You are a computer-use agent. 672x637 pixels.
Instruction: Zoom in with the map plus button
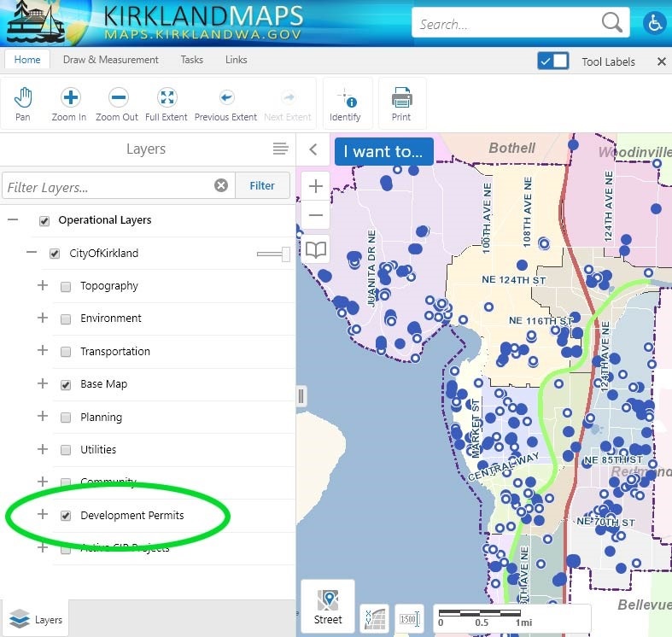(x=316, y=186)
